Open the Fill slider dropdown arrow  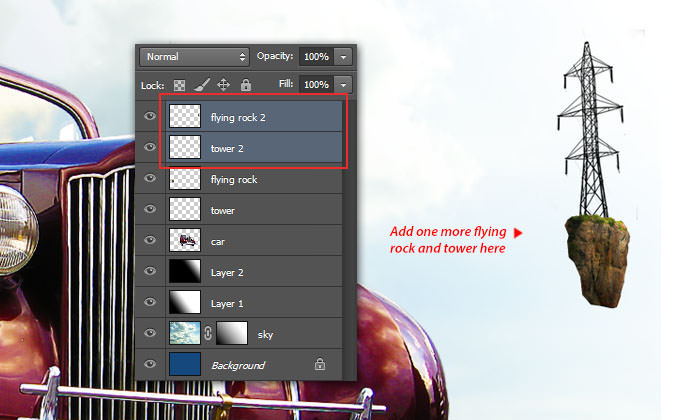[343, 84]
